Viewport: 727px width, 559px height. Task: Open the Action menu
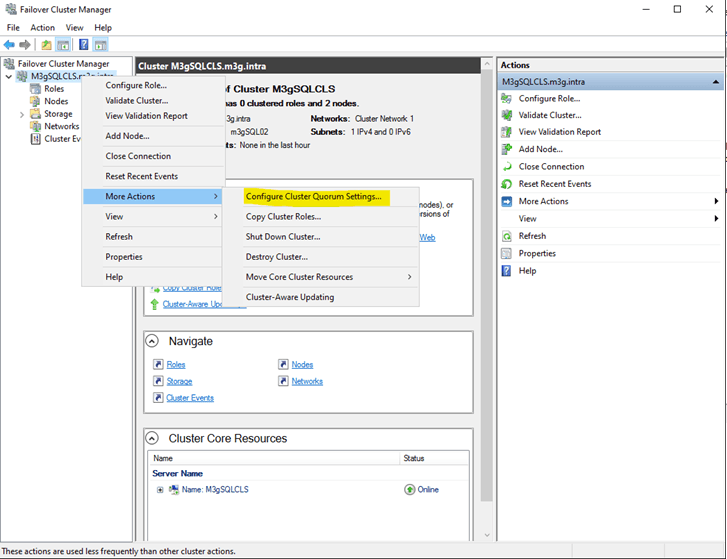coord(43,28)
